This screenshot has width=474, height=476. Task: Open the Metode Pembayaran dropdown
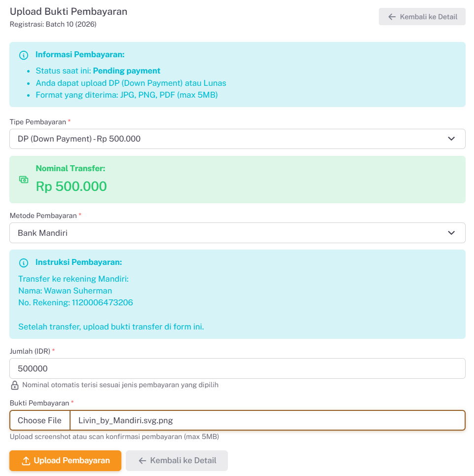point(237,232)
